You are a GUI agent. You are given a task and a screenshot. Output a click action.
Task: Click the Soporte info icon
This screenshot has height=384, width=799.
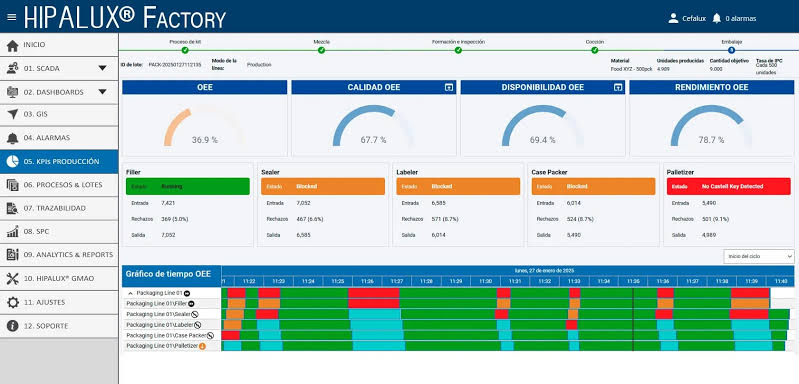(x=13, y=326)
